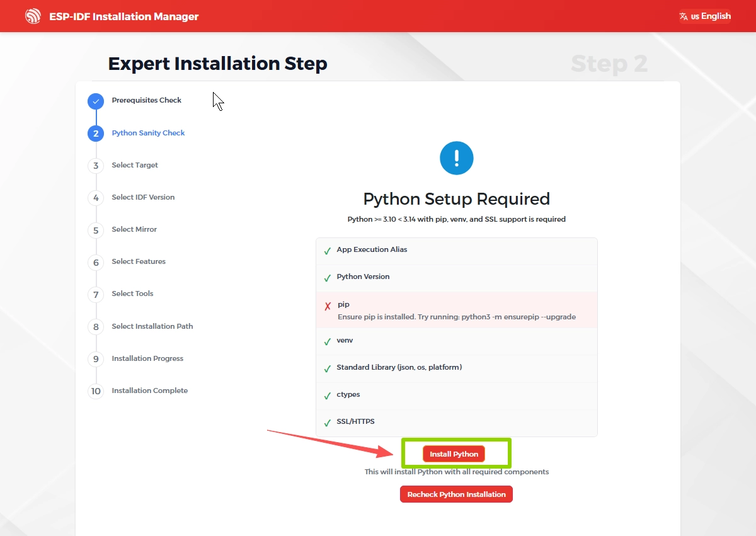Click green check next to Python Version
The width and height of the screenshot is (756, 536).
point(328,278)
